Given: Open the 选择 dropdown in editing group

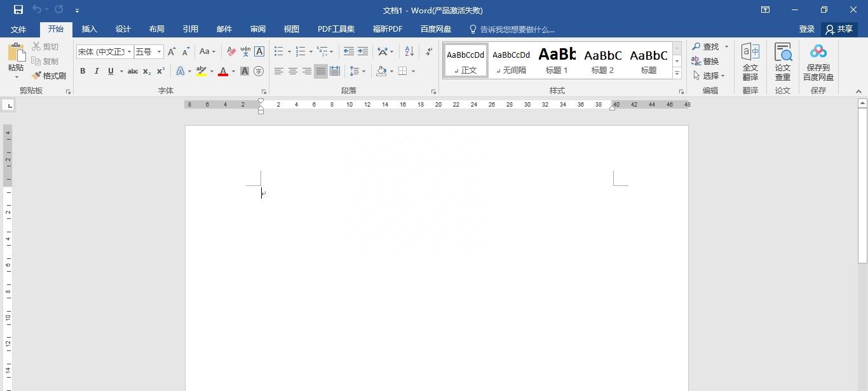Looking at the screenshot, I should (x=710, y=76).
